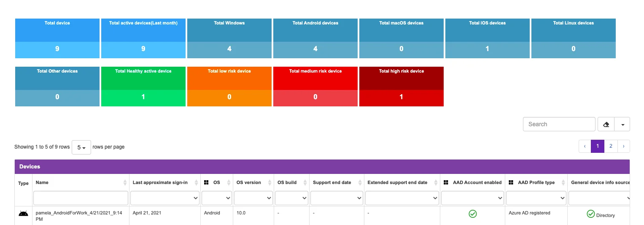Expand the dropdown caret beside the eraser button

tap(622, 125)
